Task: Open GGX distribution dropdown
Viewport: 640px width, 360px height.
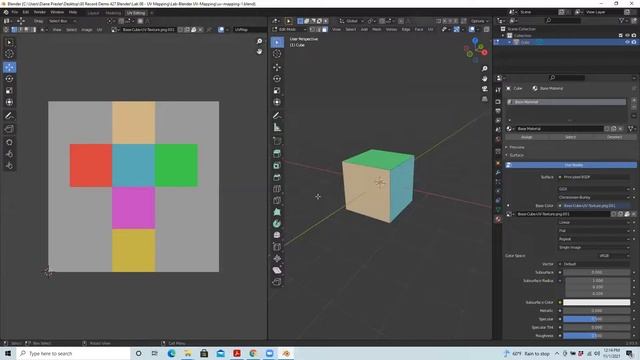Action: click(x=594, y=189)
